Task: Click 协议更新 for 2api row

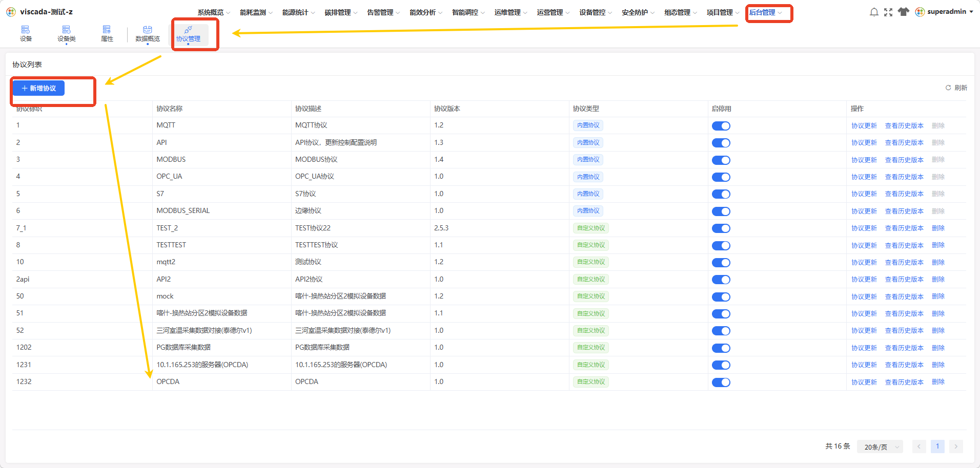Action: pyautogui.click(x=864, y=280)
